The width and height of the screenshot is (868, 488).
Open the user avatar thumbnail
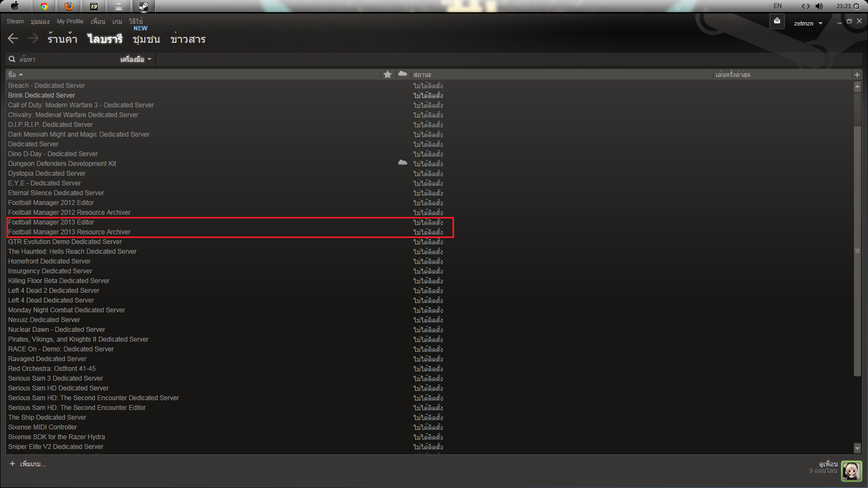click(x=851, y=471)
